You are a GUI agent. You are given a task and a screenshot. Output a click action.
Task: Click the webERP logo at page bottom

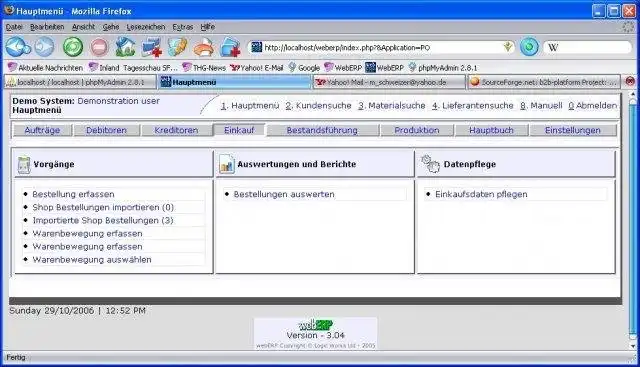(316, 325)
